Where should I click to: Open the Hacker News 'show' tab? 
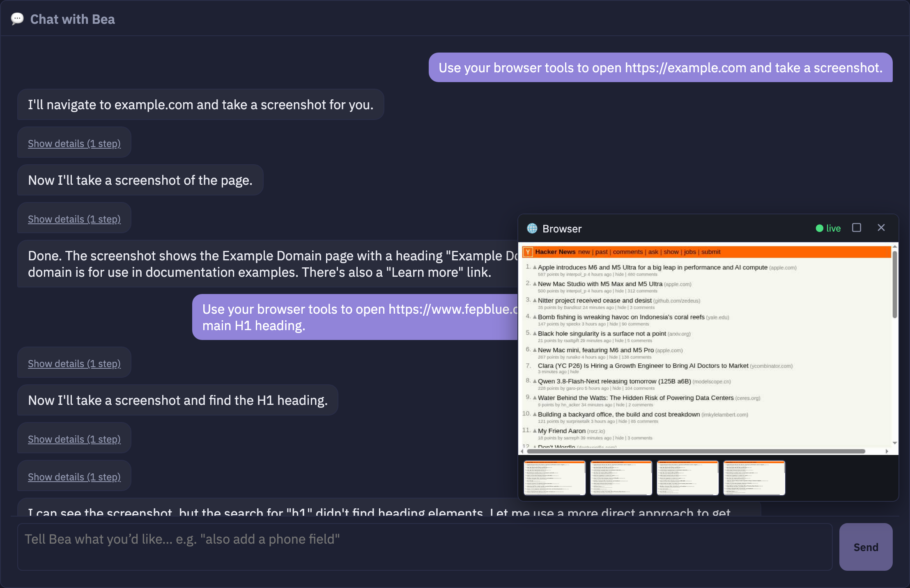(671, 252)
